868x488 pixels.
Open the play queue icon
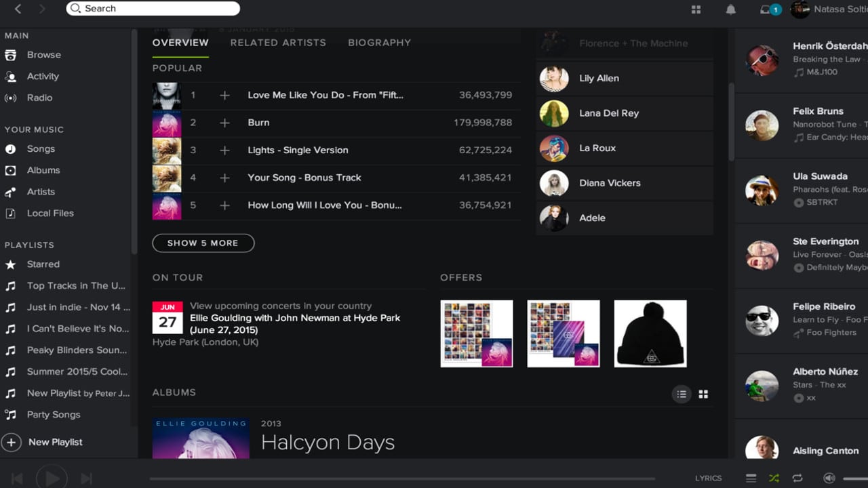tap(751, 479)
